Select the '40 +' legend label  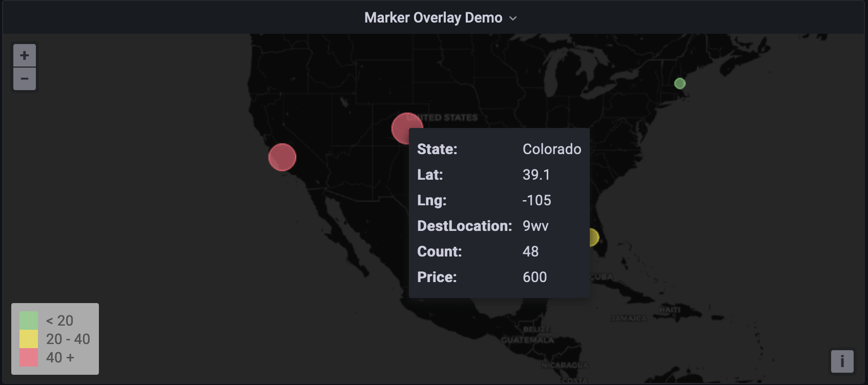click(x=60, y=357)
